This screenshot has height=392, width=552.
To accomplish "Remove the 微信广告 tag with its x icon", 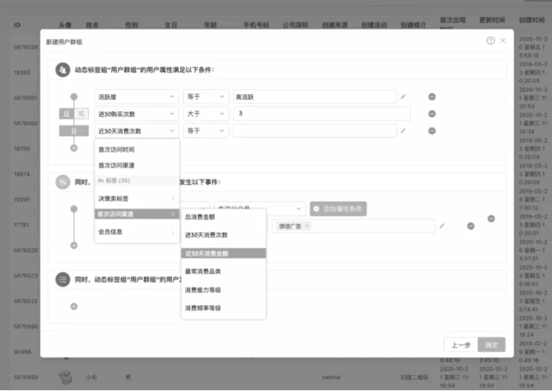I will tap(306, 226).
